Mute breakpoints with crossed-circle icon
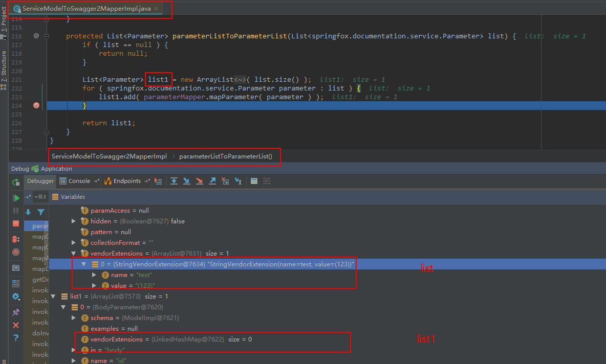 pyautogui.click(x=16, y=251)
